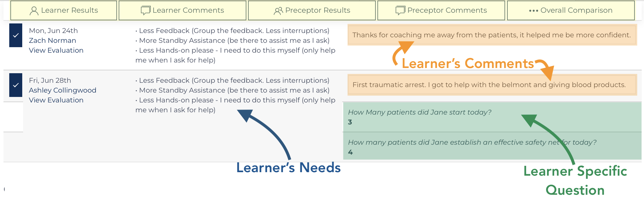Switch to the Learner Comments tab
The height and width of the screenshot is (204, 644).
tap(183, 10)
